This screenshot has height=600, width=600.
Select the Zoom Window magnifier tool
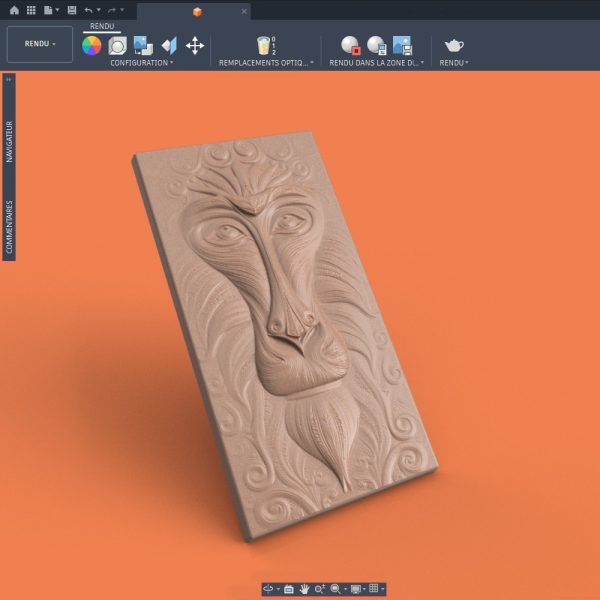point(336,589)
